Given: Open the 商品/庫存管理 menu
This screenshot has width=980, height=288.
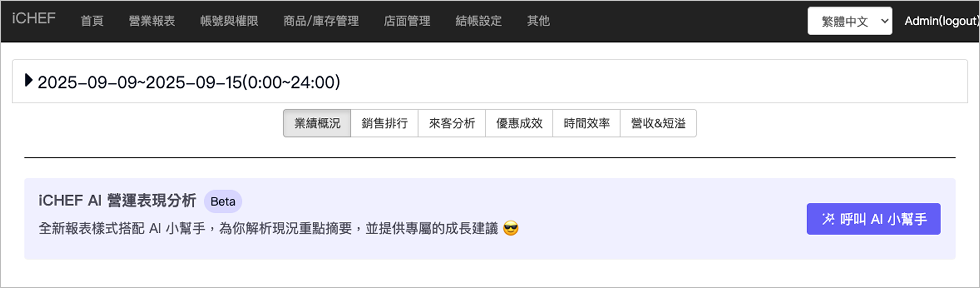Looking at the screenshot, I should (x=321, y=21).
